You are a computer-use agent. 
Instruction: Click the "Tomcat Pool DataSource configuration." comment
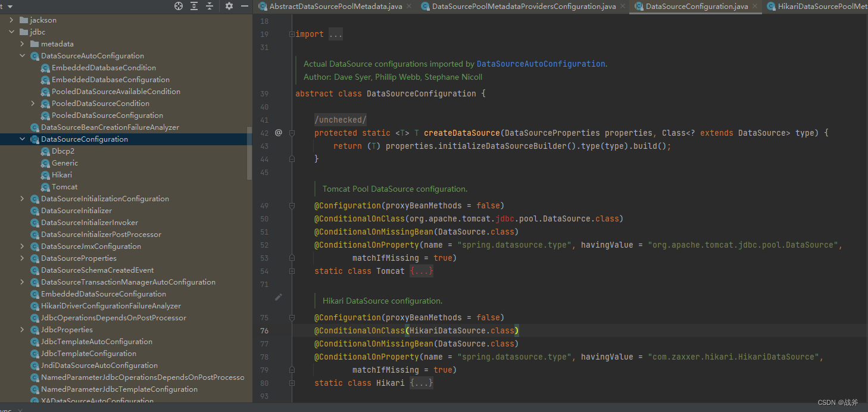click(395, 189)
